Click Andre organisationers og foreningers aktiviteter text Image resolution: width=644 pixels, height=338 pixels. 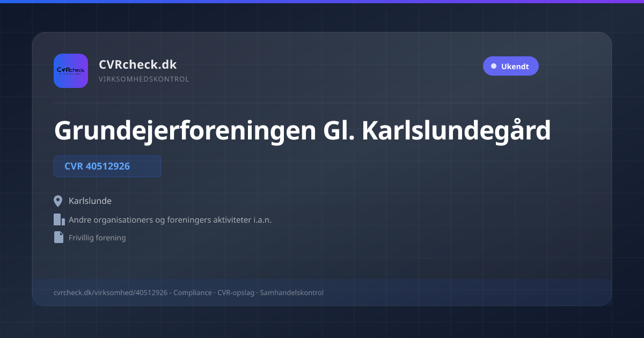[170, 220]
